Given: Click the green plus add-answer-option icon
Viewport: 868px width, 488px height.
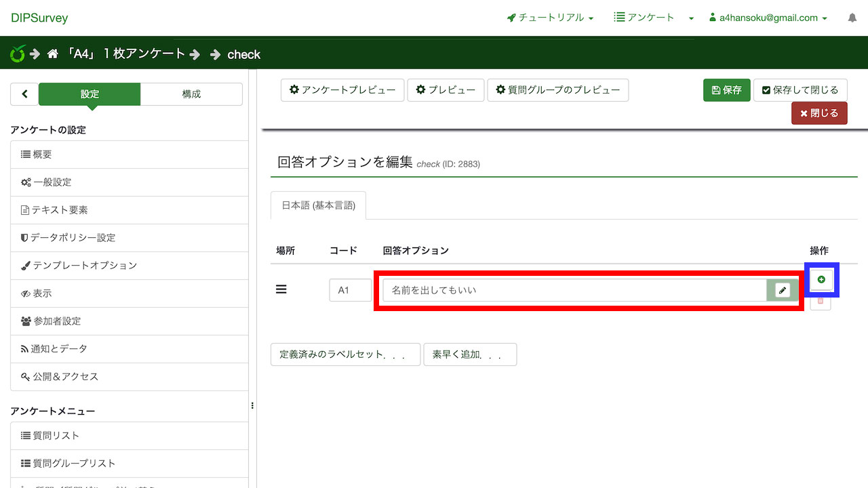Looking at the screenshot, I should tap(821, 279).
